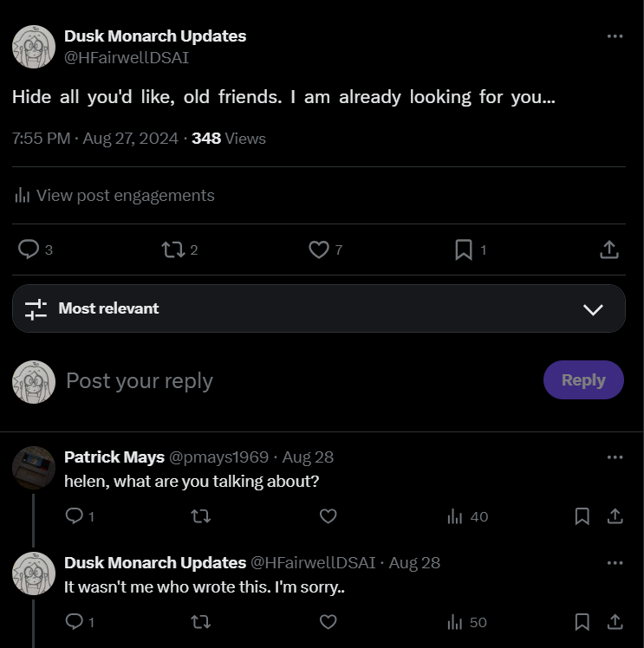Open more options on the main post
Screen dimensions: 644x648
click(x=615, y=36)
